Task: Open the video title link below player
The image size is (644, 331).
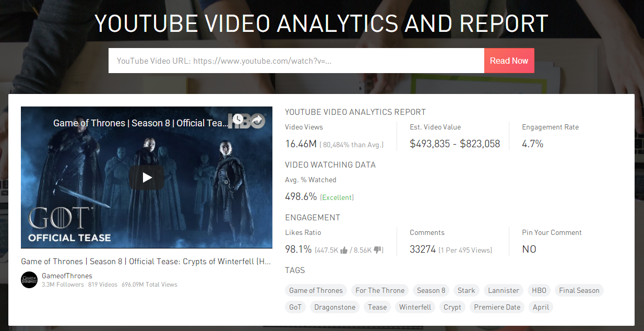Action: pyautogui.click(x=146, y=262)
